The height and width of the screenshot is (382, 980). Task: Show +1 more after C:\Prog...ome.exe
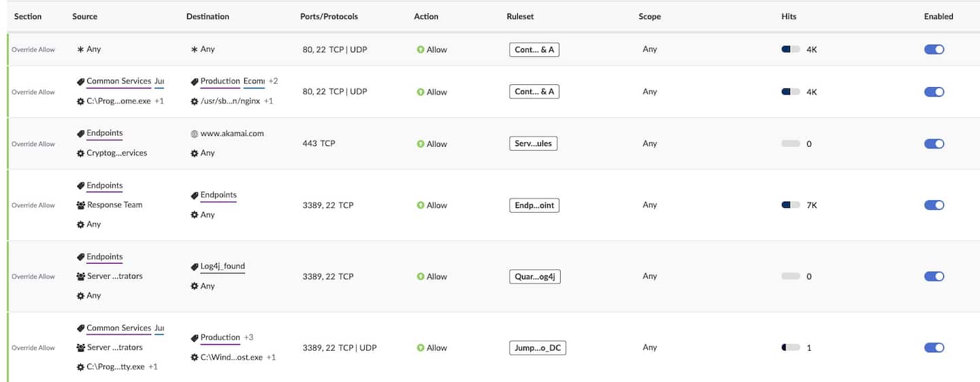[159, 101]
